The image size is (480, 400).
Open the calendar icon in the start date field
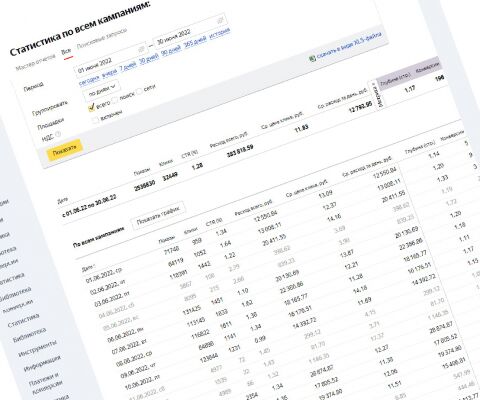point(141,49)
